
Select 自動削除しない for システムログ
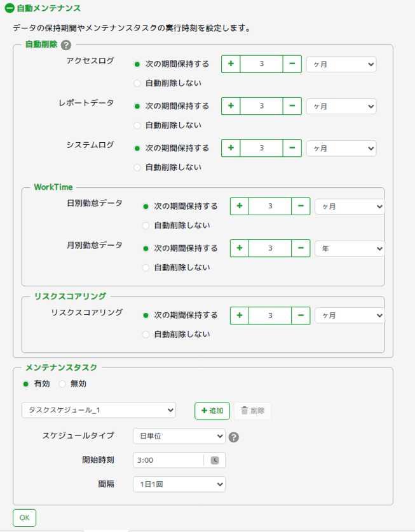[137, 168]
